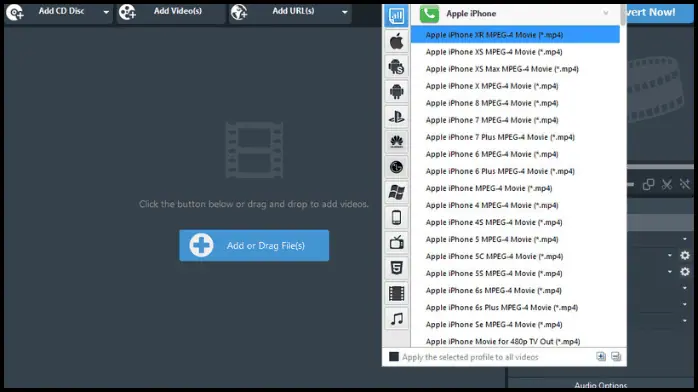Viewport: 698px width, 392px height.
Task: Click the Add Video(s) film reel icon
Action: [x=127, y=12]
